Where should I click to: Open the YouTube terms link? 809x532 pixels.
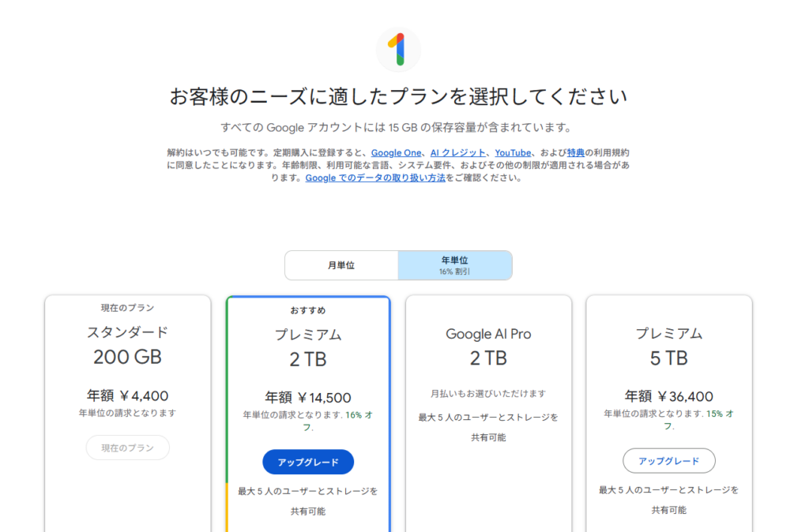click(513, 152)
